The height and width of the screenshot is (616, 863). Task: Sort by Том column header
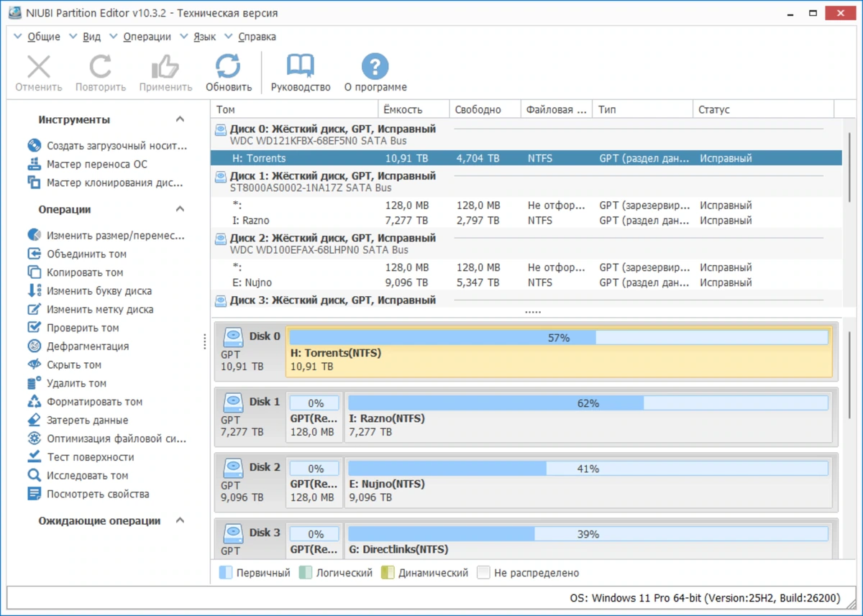point(295,110)
